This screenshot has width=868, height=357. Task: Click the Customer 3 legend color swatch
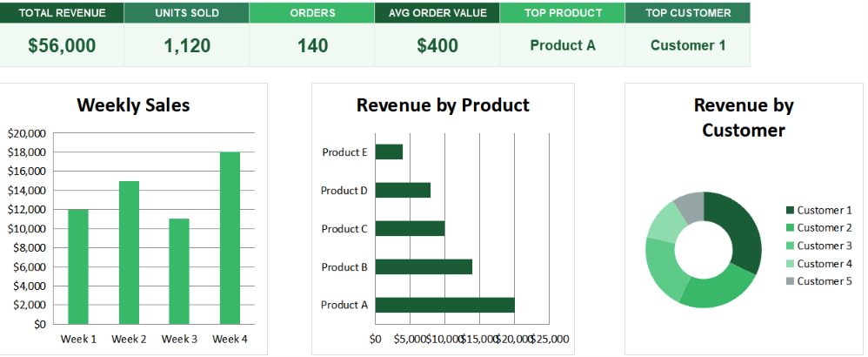click(790, 246)
